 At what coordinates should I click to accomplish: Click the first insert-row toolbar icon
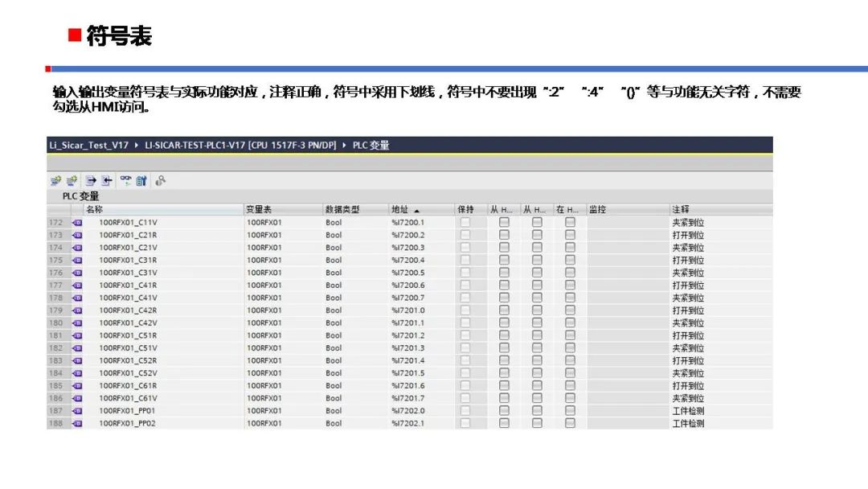click(x=55, y=181)
